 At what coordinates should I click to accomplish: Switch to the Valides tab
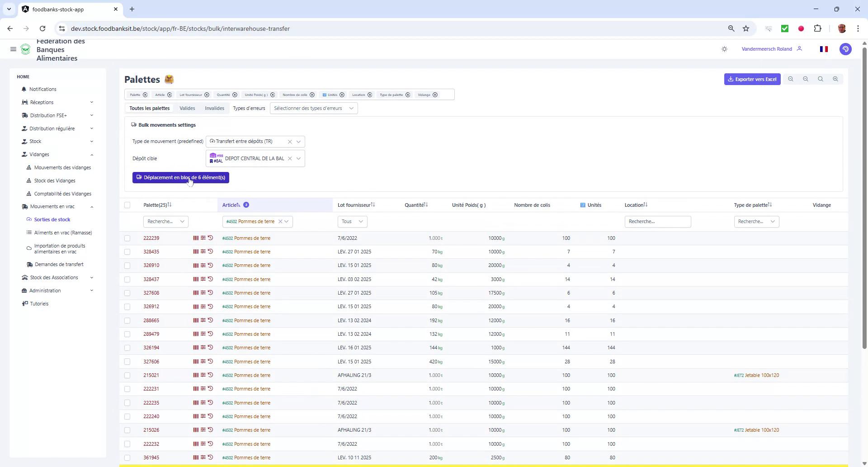click(187, 108)
